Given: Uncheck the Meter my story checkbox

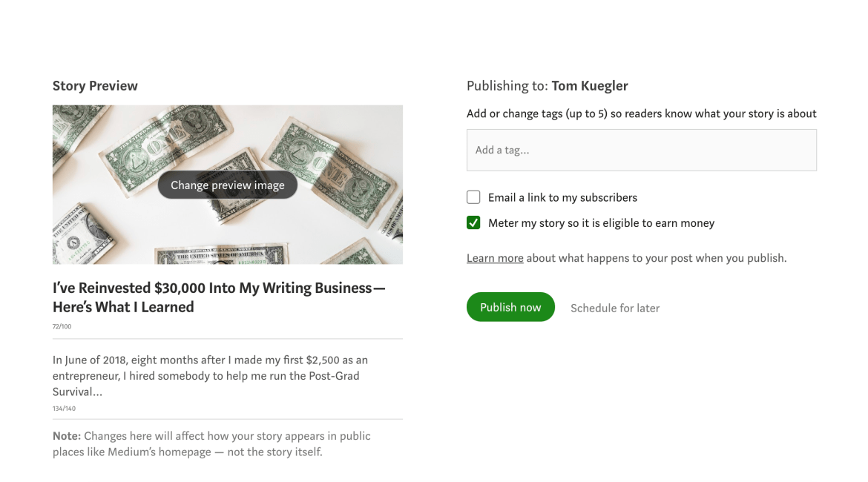Looking at the screenshot, I should [x=473, y=222].
